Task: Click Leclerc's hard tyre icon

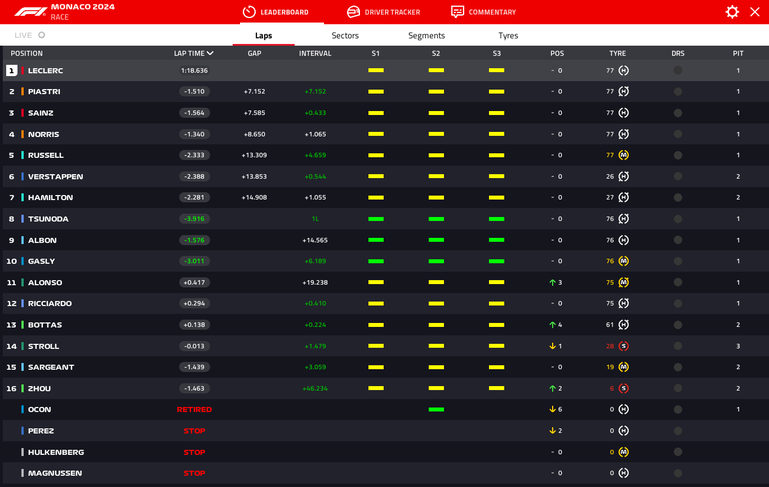Action: point(623,71)
